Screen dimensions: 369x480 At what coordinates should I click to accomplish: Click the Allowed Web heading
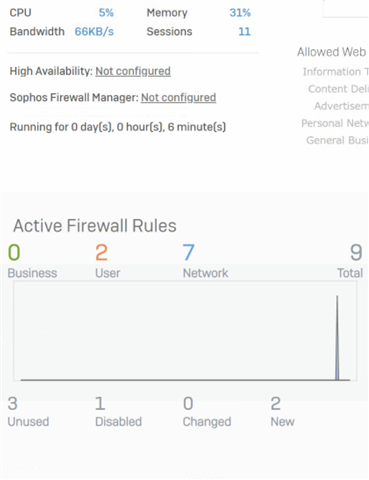[x=332, y=52]
